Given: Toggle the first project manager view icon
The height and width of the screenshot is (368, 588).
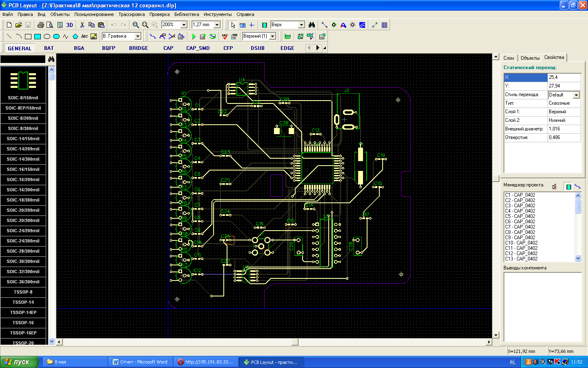Looking at the screenshot, I should 555,186.
